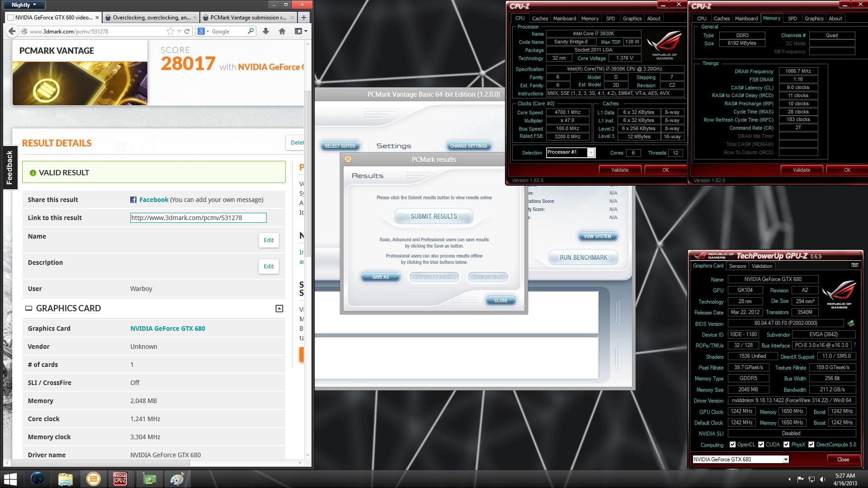This screenshot has height=488, width=868.
Task: Switch to Mainboard tab in left CPU-Z
Action: click(x=565, y=19)
